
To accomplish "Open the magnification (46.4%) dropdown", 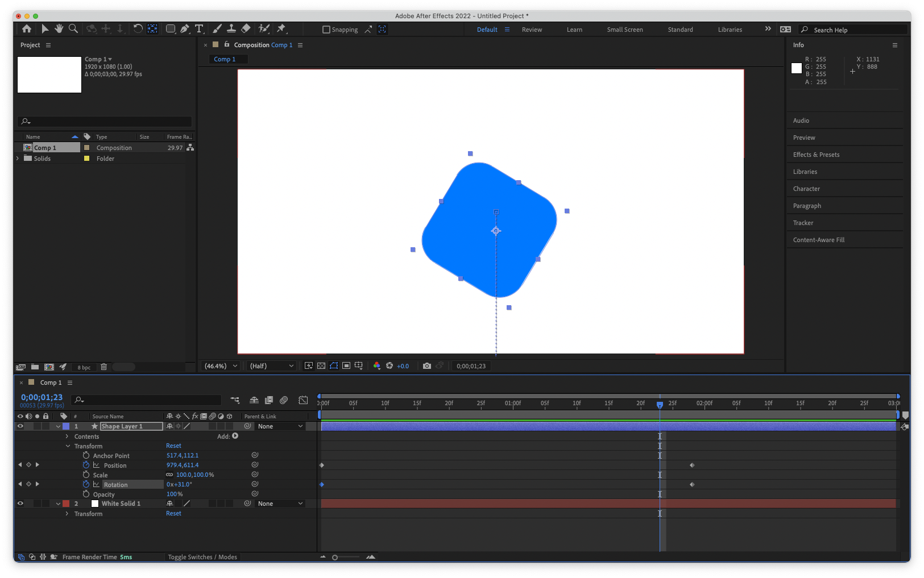I will click(x=221, y=366).
